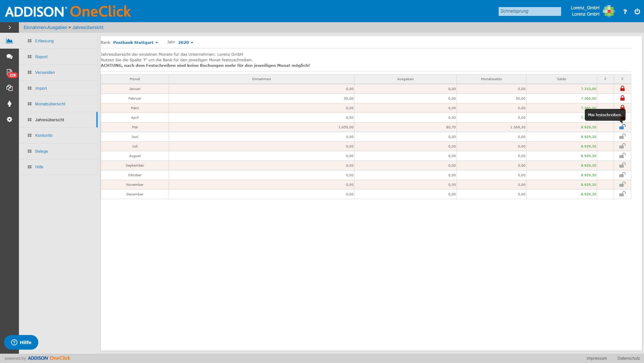Click the open padlock for November
The image size is (644, 363).
click(x=622, y=184)
